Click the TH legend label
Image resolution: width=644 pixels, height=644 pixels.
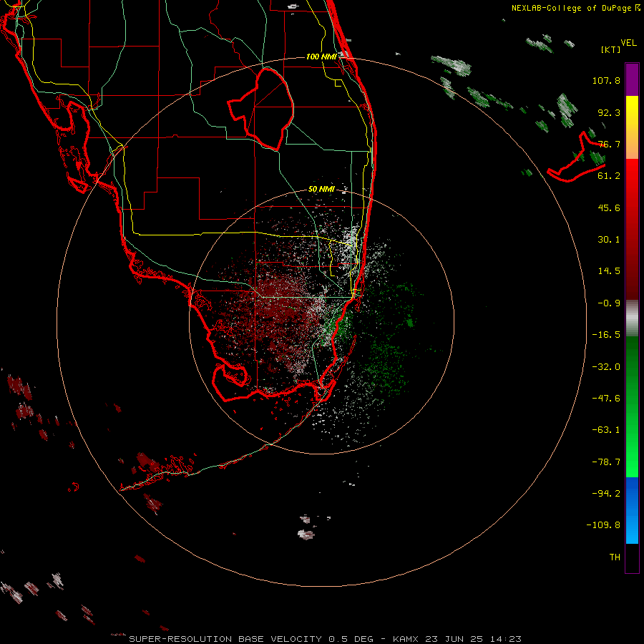click(615, 557)
